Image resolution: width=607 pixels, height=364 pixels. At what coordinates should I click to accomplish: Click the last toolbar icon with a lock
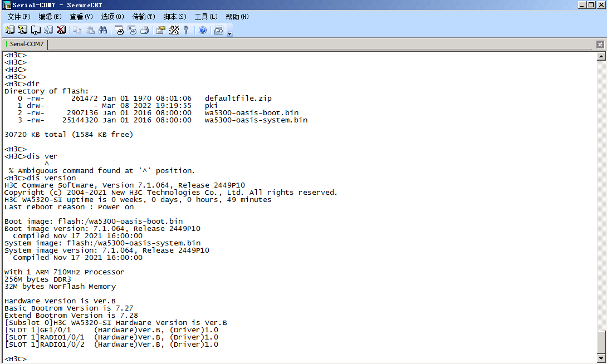[x=219, y=30]
